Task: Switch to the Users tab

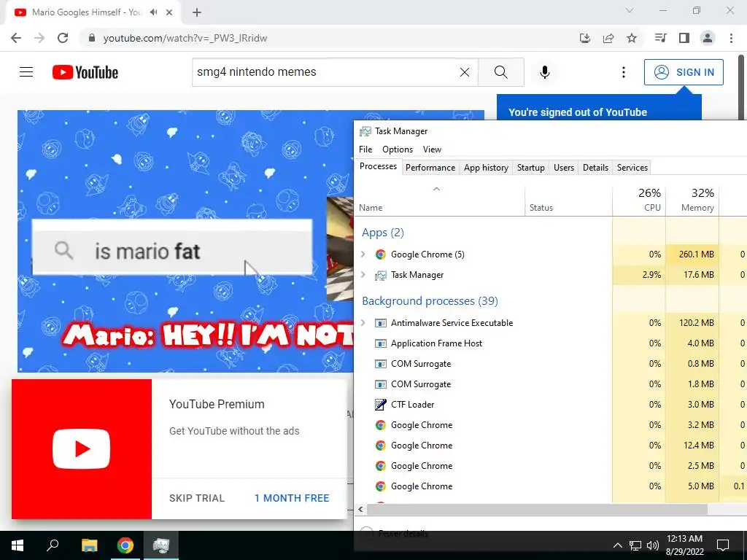Action: [x=564, y=168]
